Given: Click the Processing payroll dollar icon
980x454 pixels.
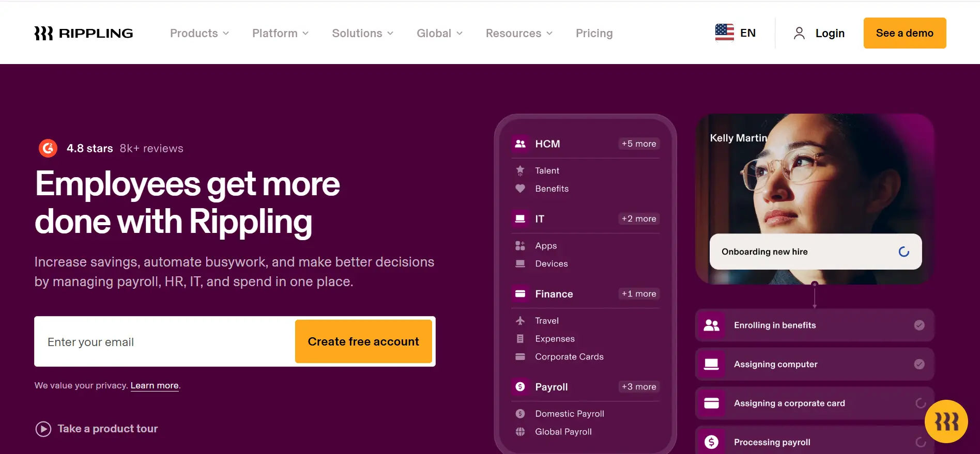Looking at the screenshot, I should (712, 442).
